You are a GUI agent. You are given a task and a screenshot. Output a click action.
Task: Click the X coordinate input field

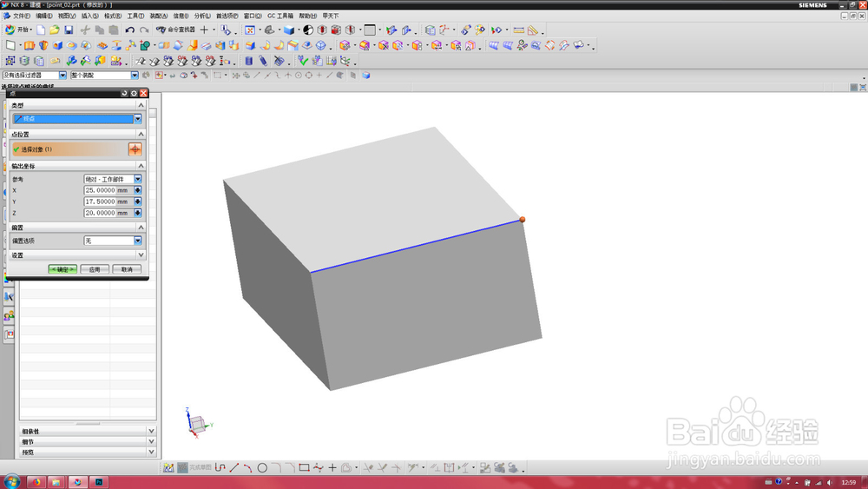click(x=100, y=190)
